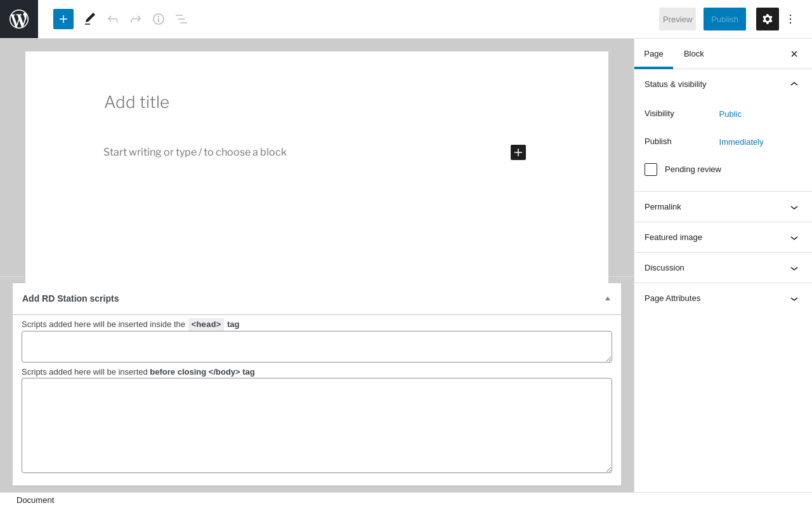Click the Preview button
812x508 pixels.
coord(678,19)
